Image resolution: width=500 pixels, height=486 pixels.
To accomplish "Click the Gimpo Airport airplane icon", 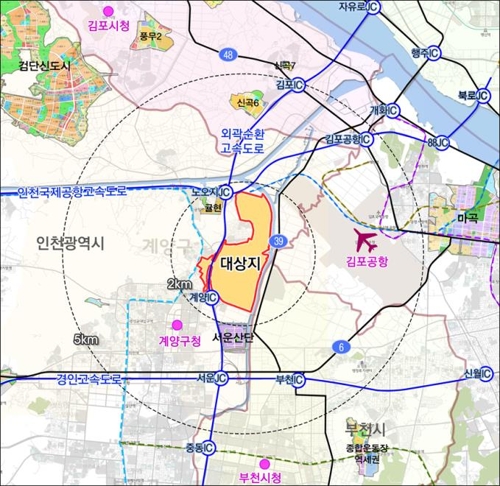I will click(x=367, y=240).
